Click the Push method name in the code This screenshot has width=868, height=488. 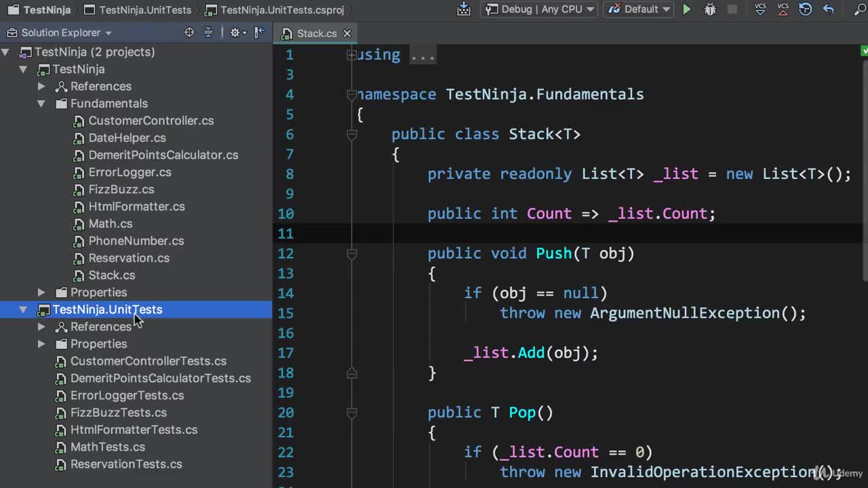554,253
